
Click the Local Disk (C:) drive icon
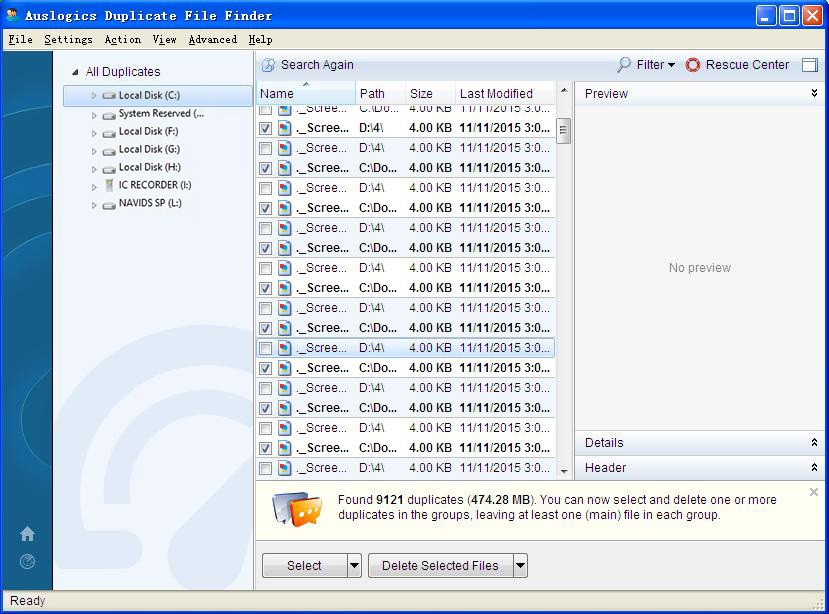[109, 96]
